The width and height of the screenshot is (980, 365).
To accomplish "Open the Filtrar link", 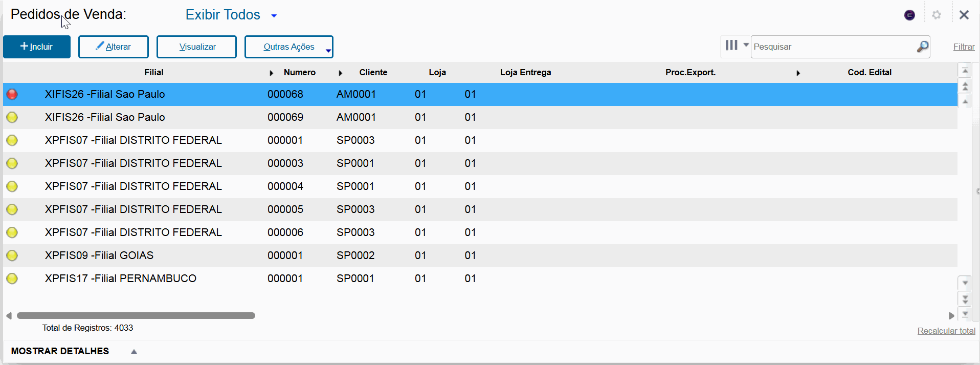I will point(964,47).
